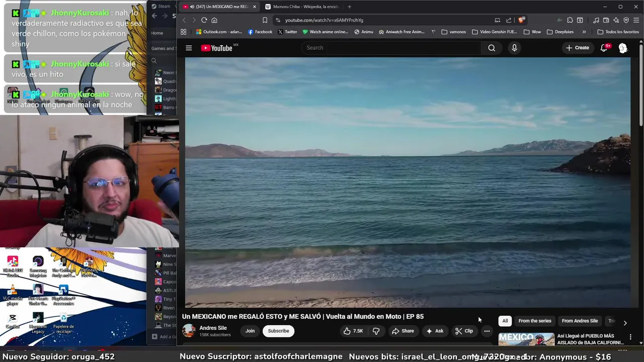Open Facebook bookmark

260,32
